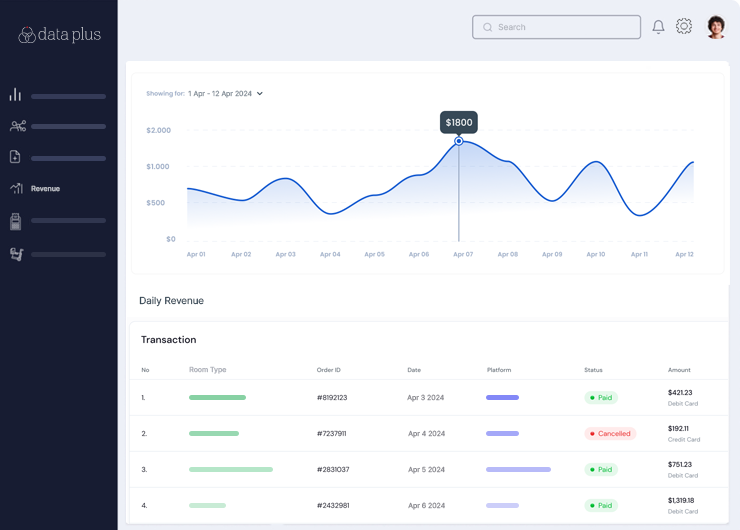Click the $192.11 amount
This screenshot has width=740, height=530.
(x=678, y=429)
